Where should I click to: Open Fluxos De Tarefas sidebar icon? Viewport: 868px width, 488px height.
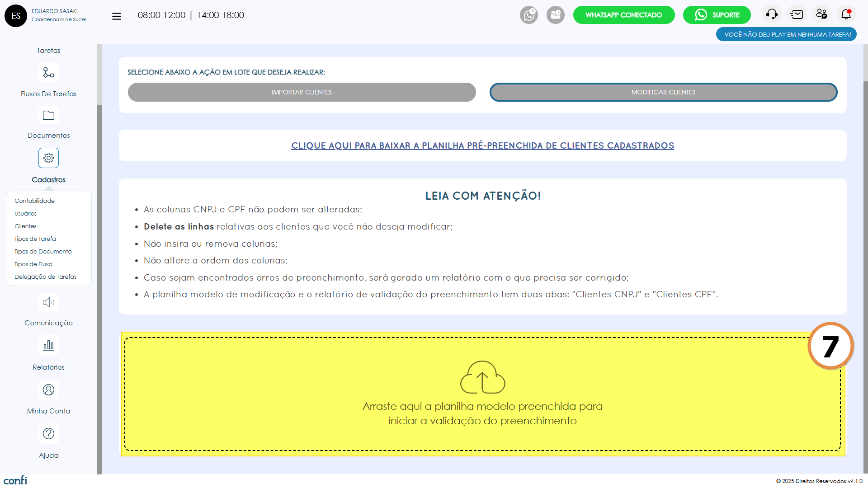tap(48, 73)
